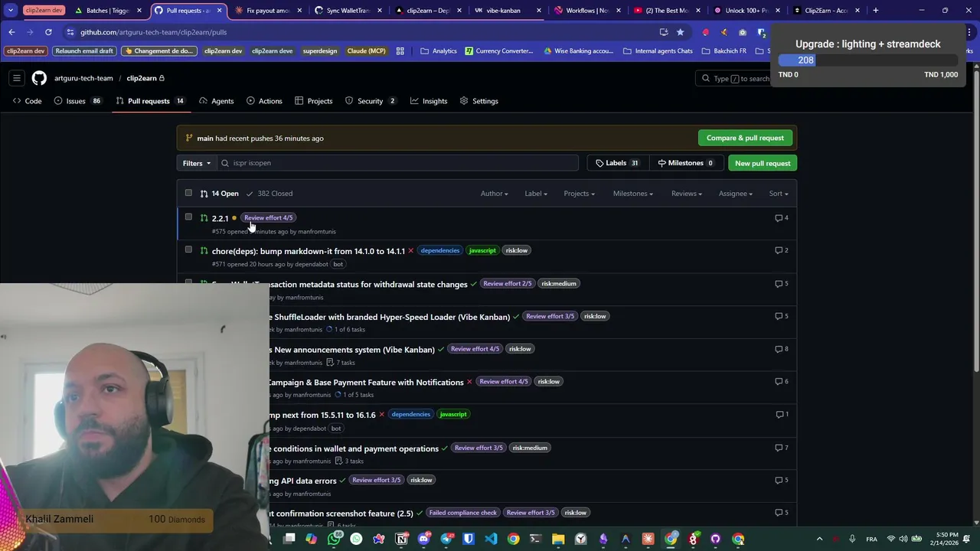Open the artguru-tech-team organization link

83,78
